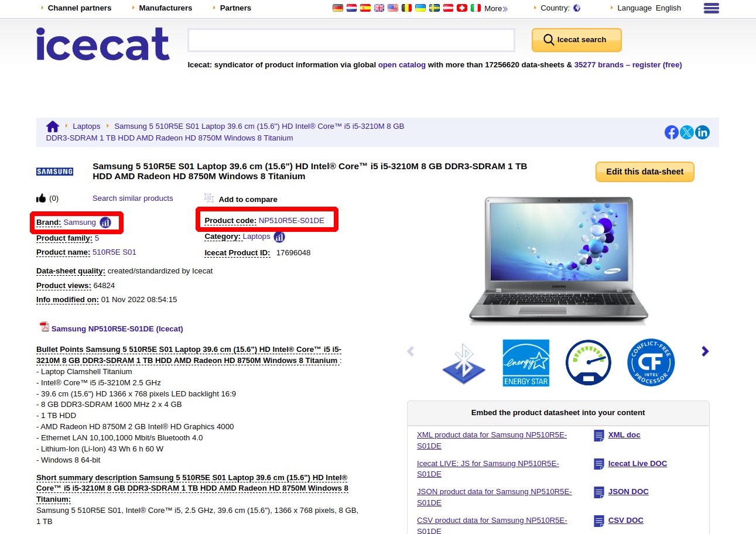Image resolution: width=756 pixels, height=534 pixels.
Task: Open the Laptops category link
Action: coord(256,237)
